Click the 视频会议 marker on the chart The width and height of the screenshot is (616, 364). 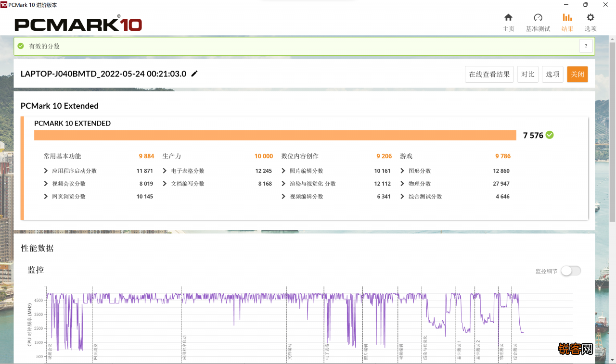click(x=49, y=351)
